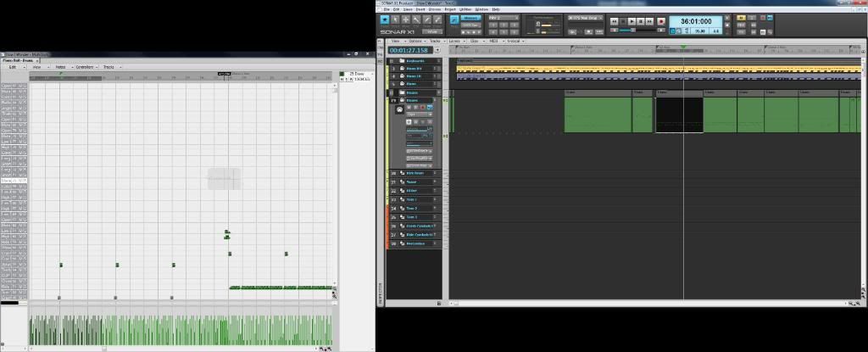
Task: Toggle Solo on the Drums track
Action: click(x=415, y=108)
